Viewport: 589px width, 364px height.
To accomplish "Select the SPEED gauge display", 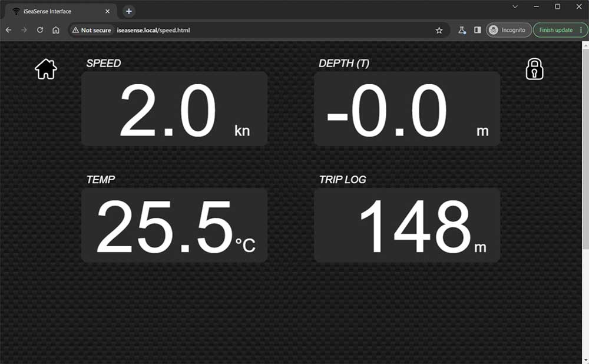I will pyautogui.click(x=174, y=109).
